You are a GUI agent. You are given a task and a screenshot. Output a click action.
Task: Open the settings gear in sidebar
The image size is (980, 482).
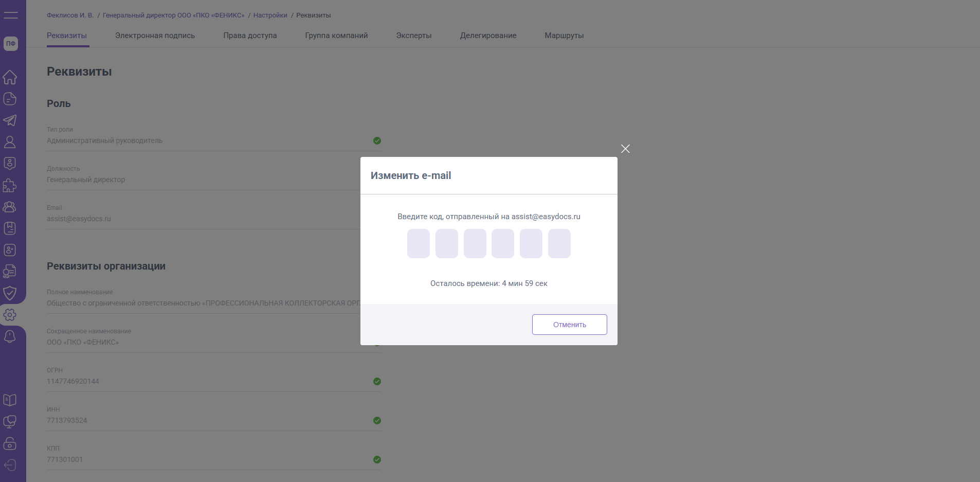[10, 315]
